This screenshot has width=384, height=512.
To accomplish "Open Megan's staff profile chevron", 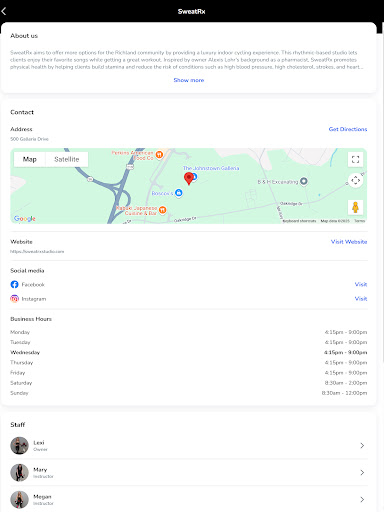I will (362, 499).
